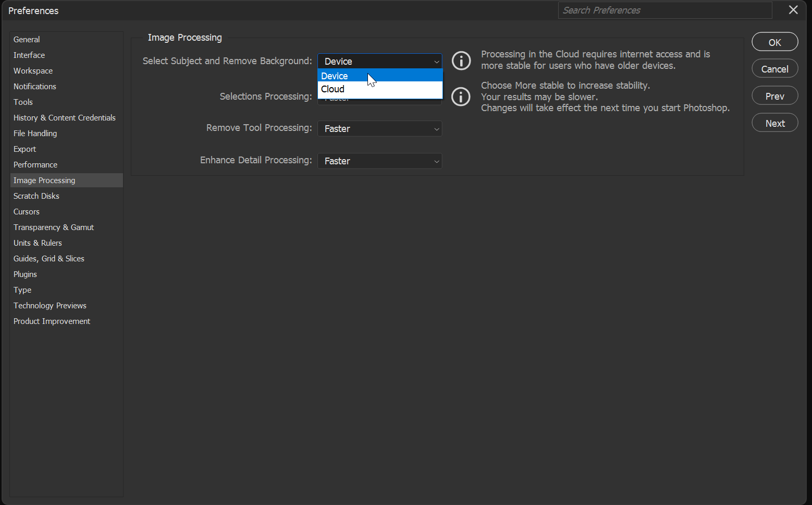812x505 pixels.
Task: Open Technology Previews preferences
Action: coord(50,305)
